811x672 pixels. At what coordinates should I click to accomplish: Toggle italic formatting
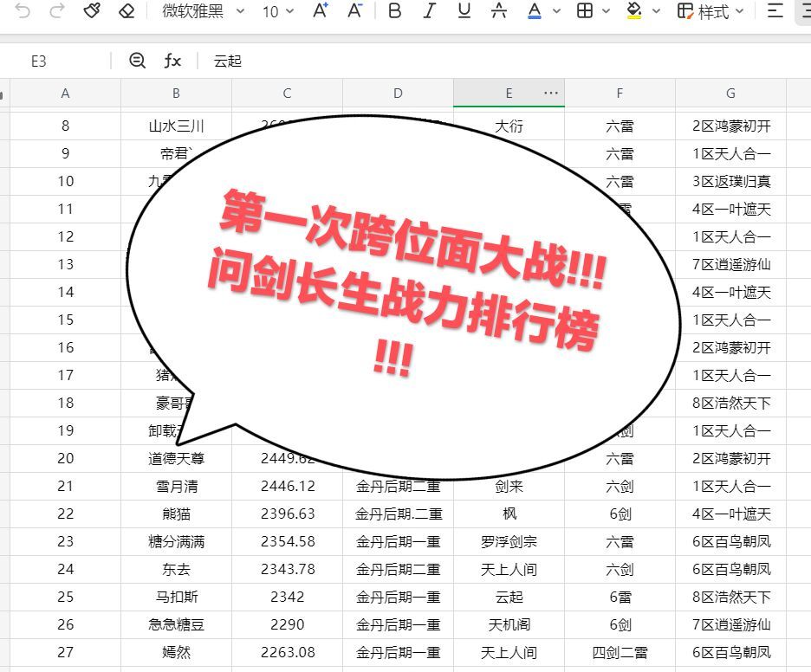(x=429, y=10)
